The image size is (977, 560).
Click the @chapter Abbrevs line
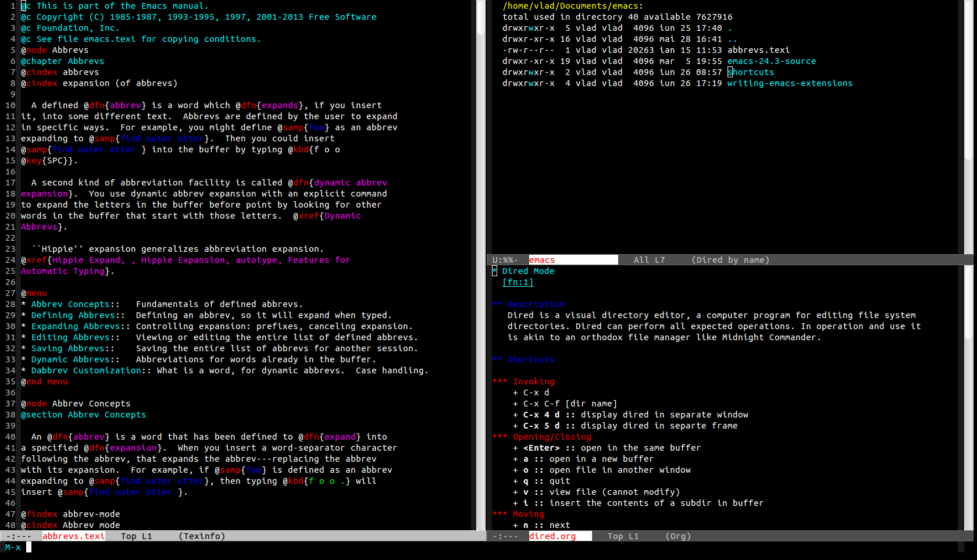[62, 61]
